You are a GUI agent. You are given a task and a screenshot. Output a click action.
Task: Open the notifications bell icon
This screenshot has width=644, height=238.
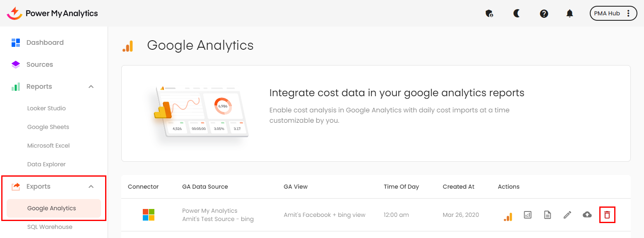pos(570,14)
